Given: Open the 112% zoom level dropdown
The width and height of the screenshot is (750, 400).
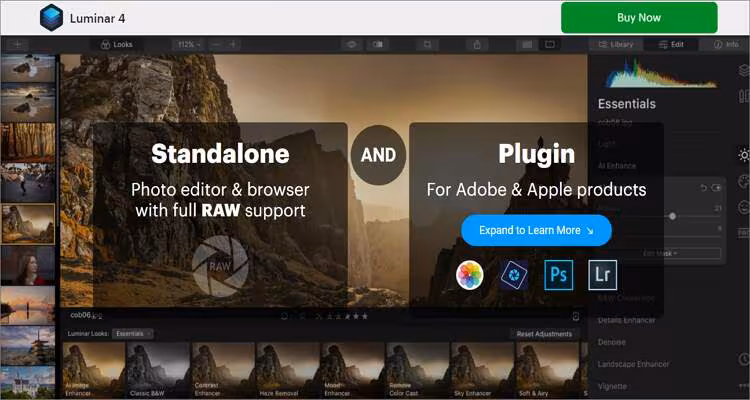Looking at the screenshot, I should point(188,44).
